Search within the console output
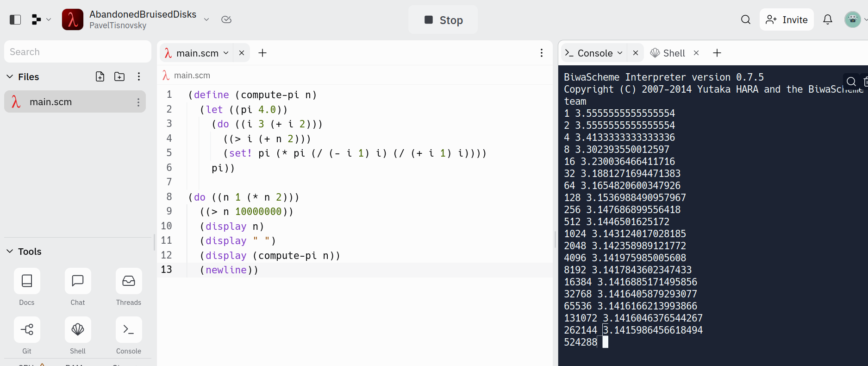 point(851,82)
